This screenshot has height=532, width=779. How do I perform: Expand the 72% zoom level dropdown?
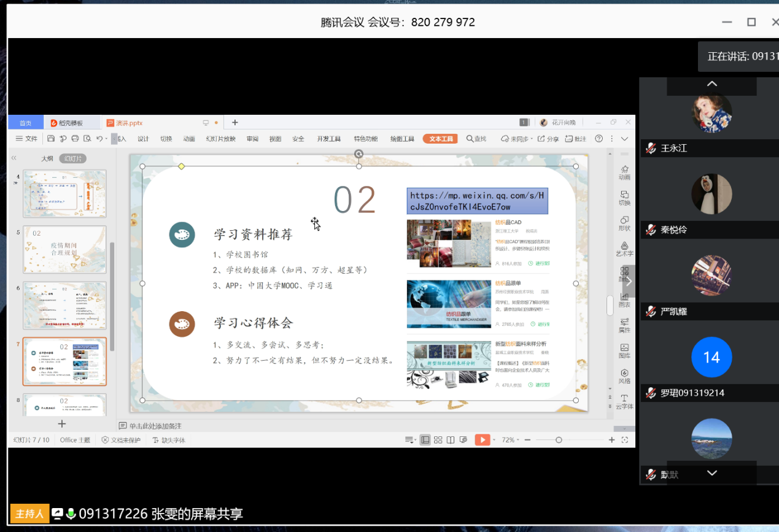(x=511, y=440)
